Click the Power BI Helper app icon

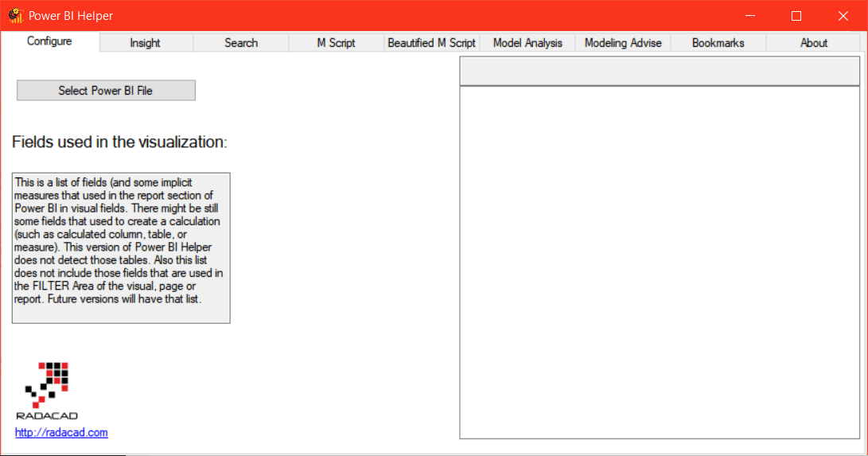(x=15, y=15)
